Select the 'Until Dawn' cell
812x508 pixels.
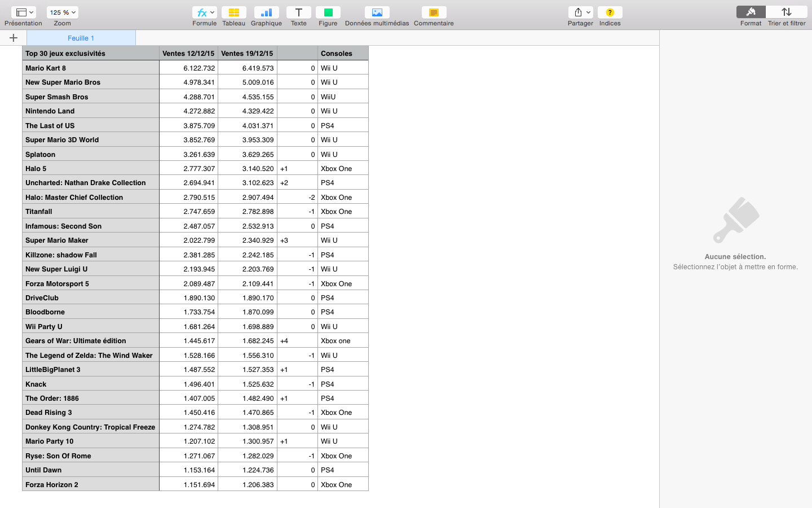click(91, 470)
